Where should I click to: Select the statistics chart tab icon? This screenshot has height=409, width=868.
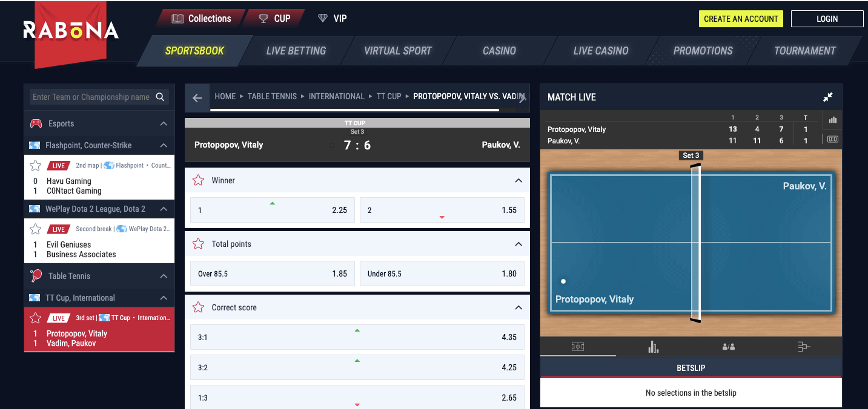(x=653, y=347)
